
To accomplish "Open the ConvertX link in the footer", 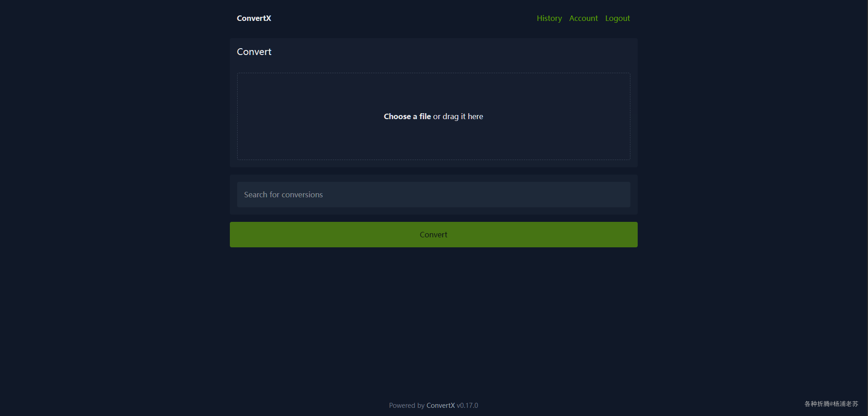I will pos(440,406).
